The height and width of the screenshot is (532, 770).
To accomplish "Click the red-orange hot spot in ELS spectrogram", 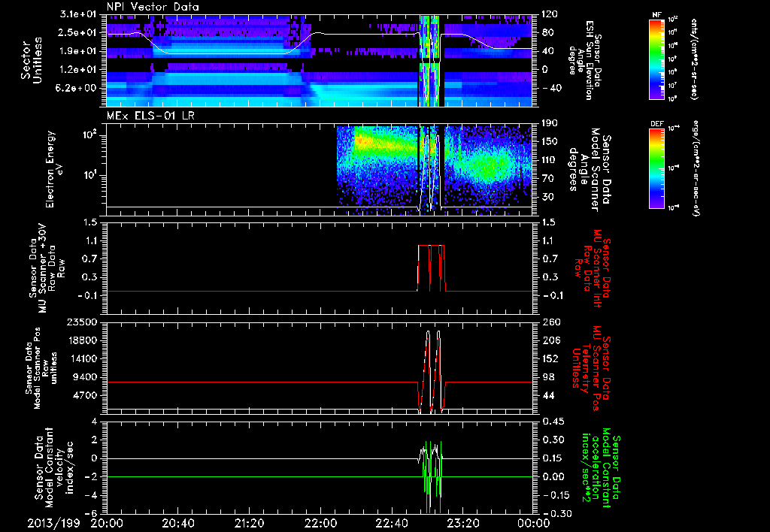I will point(362,141).
